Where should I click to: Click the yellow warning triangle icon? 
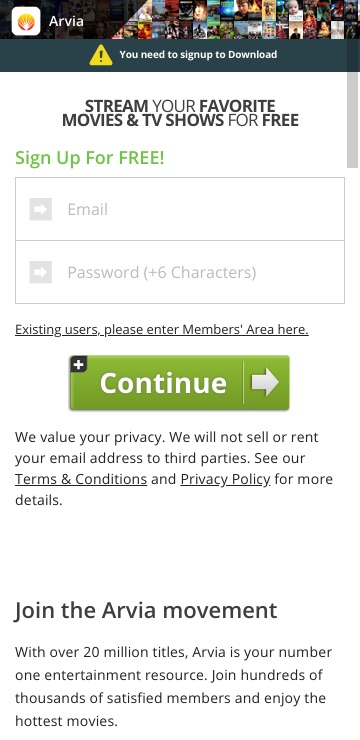pyautogui.click(x=101, y=55)
